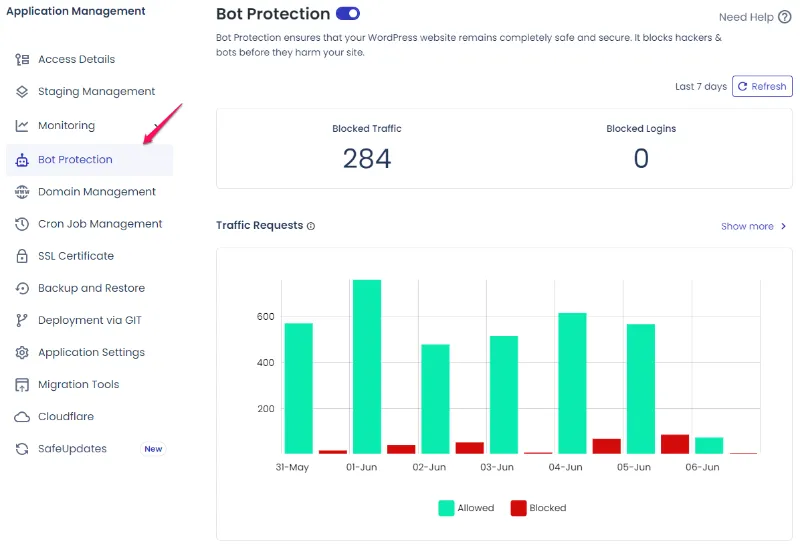Turn off the Bot Protection toggle

point(348,14)
